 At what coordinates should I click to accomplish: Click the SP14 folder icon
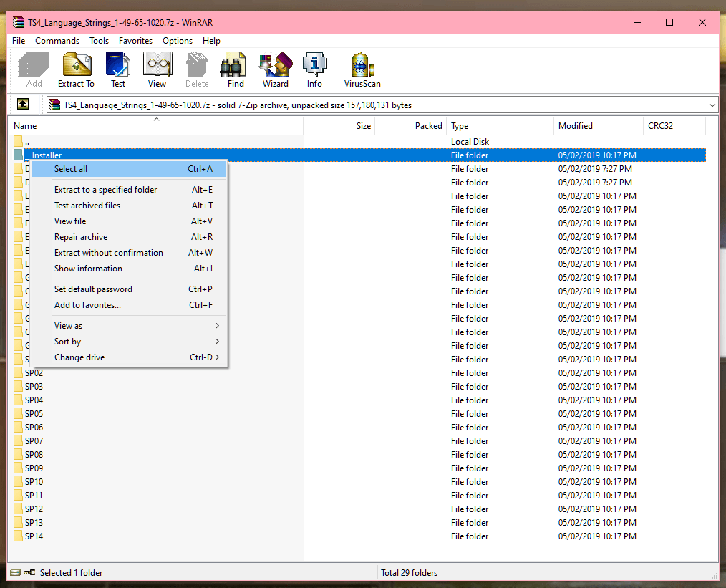point(18,536)
